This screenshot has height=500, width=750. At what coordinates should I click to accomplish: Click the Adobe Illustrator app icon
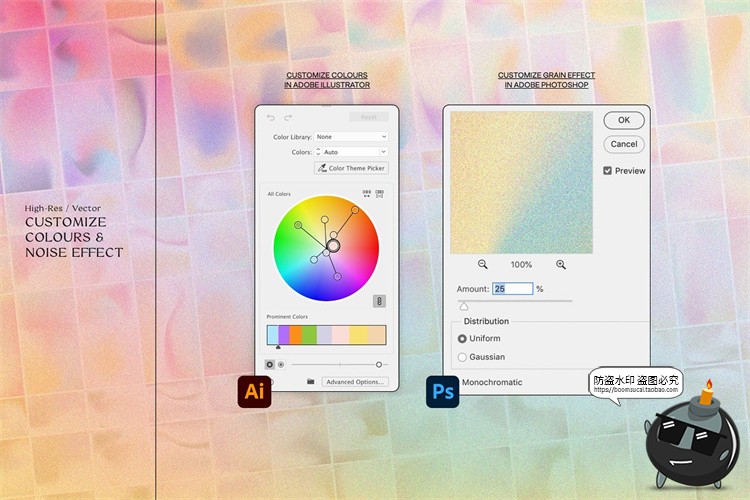[x=254, y=391]
